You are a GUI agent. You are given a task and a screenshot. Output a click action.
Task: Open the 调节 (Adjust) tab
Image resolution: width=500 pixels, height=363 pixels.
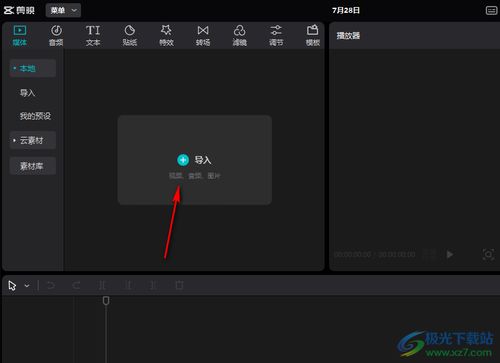click(x=276, y=35)
